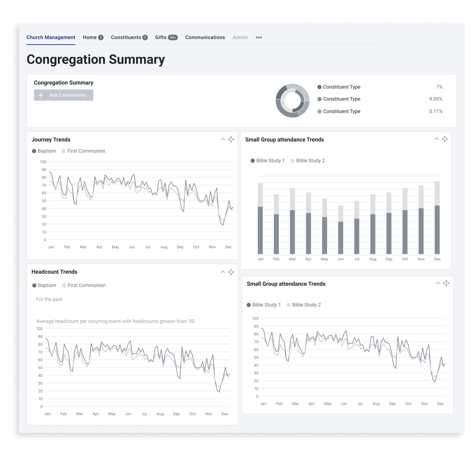Collapse the Journey Trends panel
This screenshot has width=476, height=456.
pos(223,139)
